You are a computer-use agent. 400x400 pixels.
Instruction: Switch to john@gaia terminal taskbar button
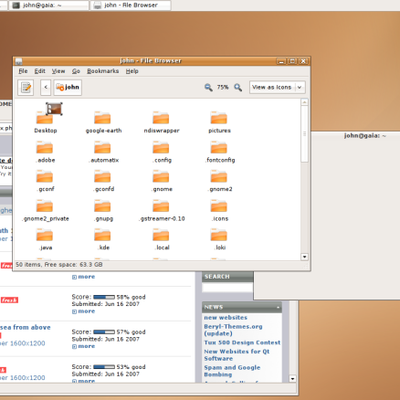pyautogui.click(x=49, y=5)
